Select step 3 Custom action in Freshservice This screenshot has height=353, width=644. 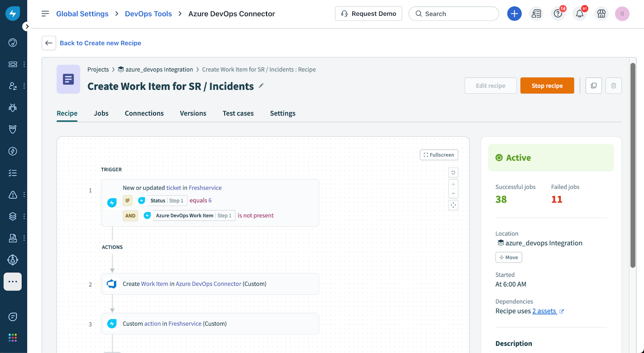(x=210, y=324)
